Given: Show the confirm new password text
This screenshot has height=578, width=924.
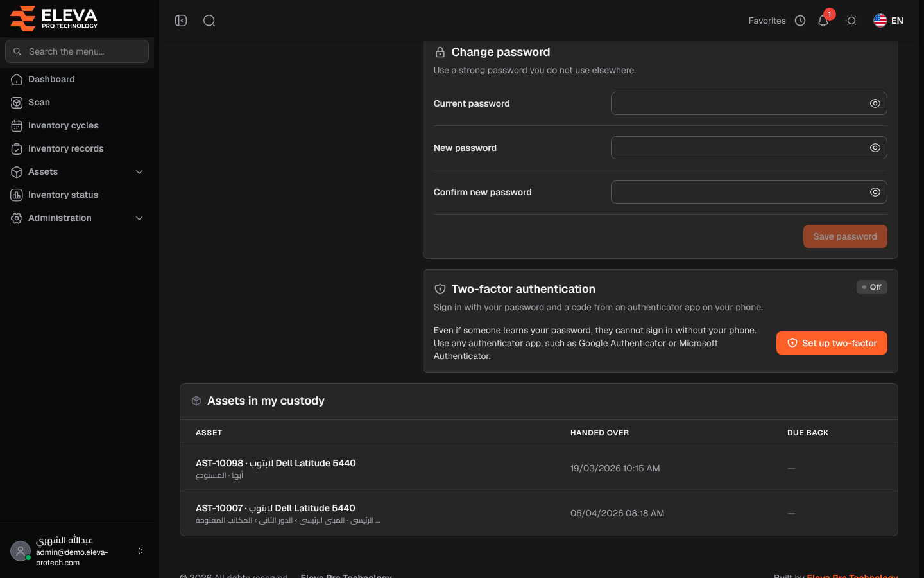Looking at the screenshot, I should [875, 192].
